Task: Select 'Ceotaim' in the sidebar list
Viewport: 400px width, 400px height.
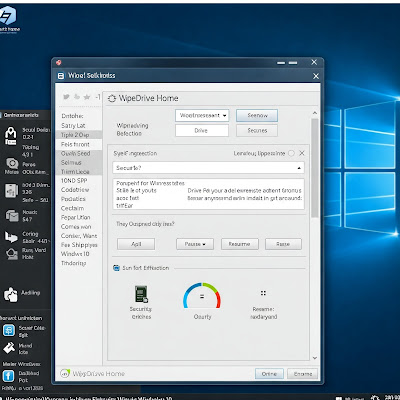Action: [72, 208]
